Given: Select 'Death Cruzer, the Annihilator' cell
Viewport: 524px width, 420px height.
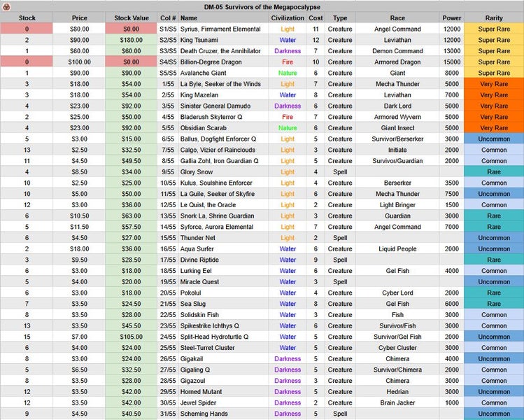Looking at the screenshot, I should [x=224, y=51].
